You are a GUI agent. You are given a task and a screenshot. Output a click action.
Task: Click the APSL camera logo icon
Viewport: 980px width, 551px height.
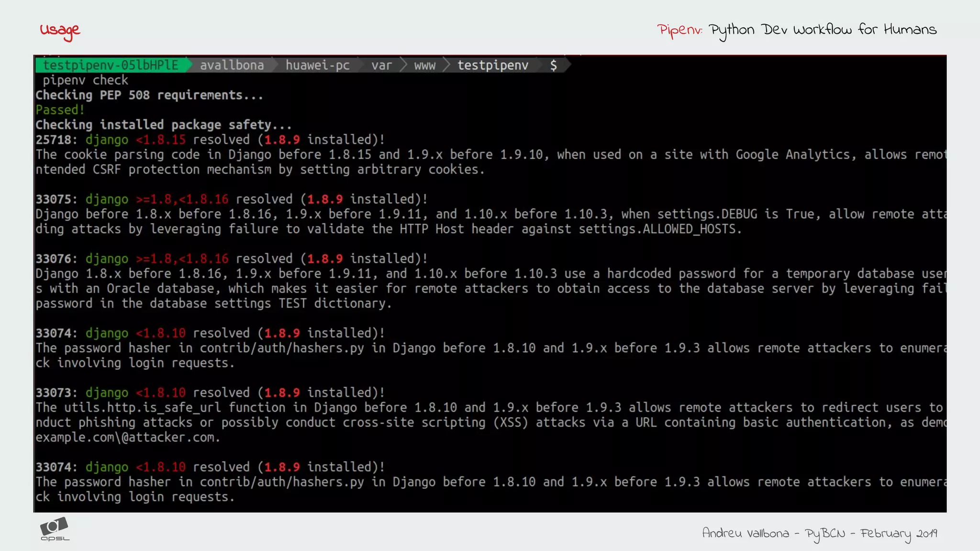(x=55, y=529)
